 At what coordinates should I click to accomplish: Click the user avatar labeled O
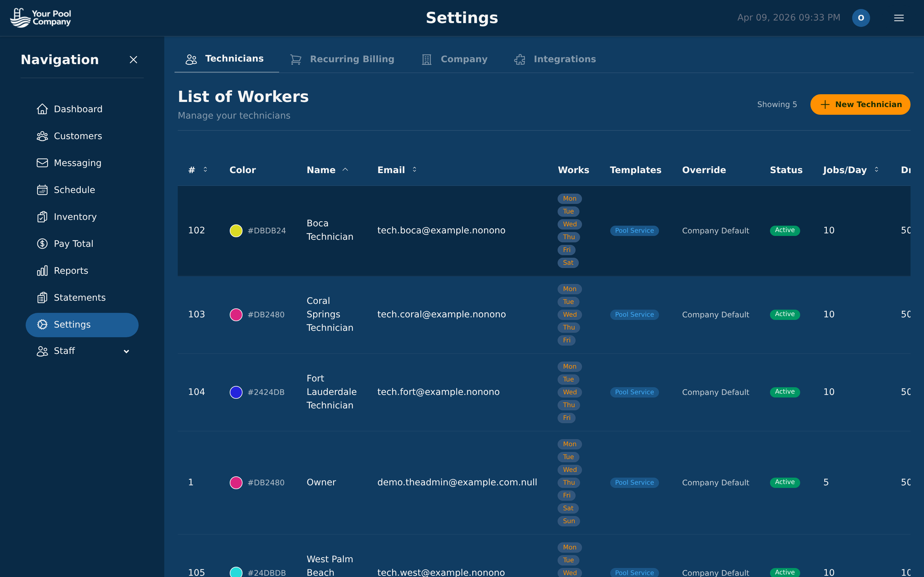pyautogui.click(x=861, y=18)
